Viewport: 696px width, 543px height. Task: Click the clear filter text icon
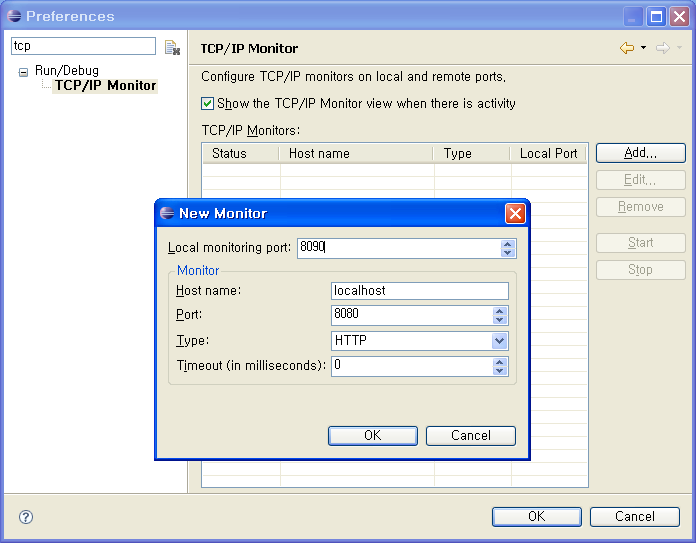point(172,48)
